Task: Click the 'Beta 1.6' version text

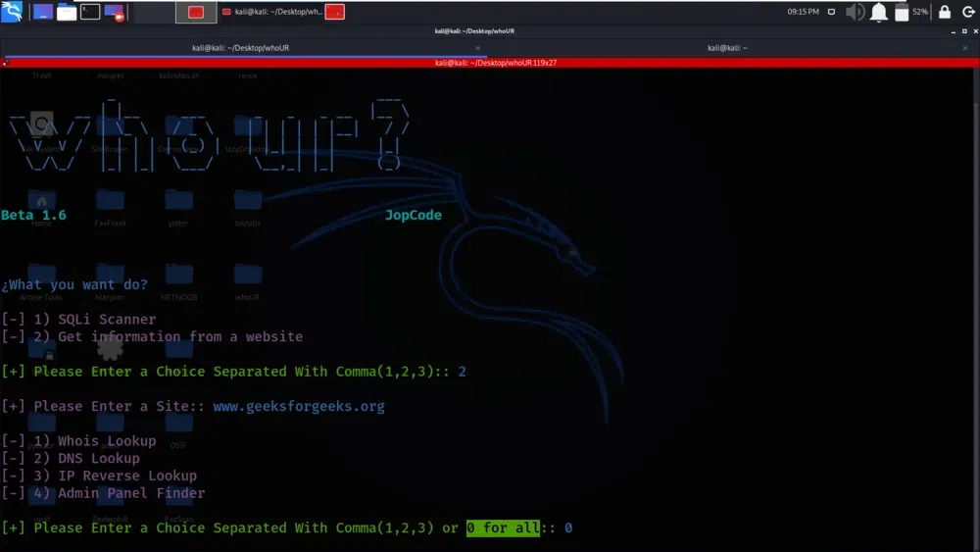Action: point(33,215)
